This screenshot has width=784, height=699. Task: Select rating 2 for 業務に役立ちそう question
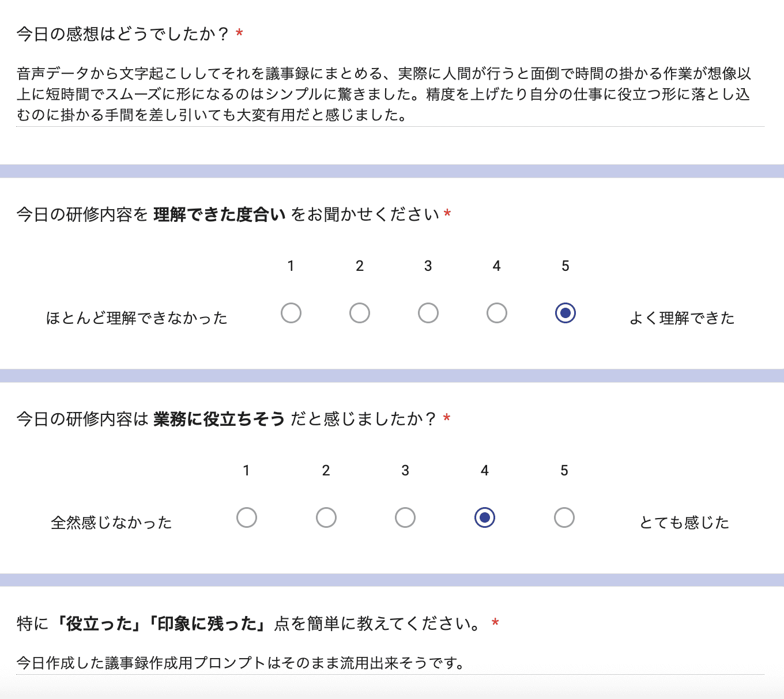point(326,517)
